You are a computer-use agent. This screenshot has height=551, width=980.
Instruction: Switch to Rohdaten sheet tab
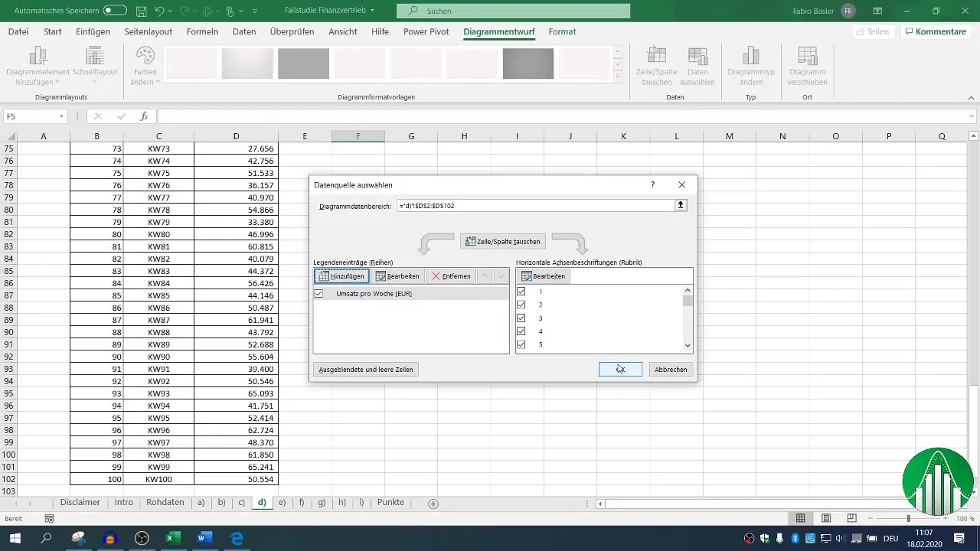165,503
